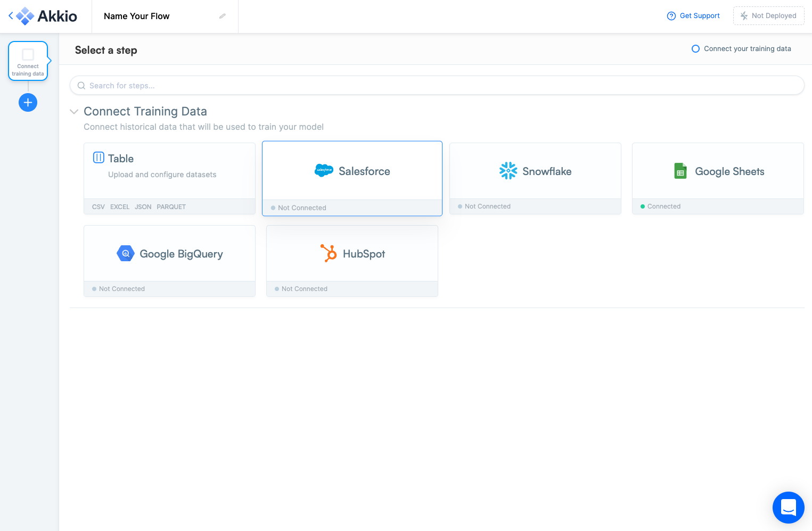The height and width of the screenshot is (531, 812).
Task: Click the EXCEL format label
Action: [x=120, y=207]
